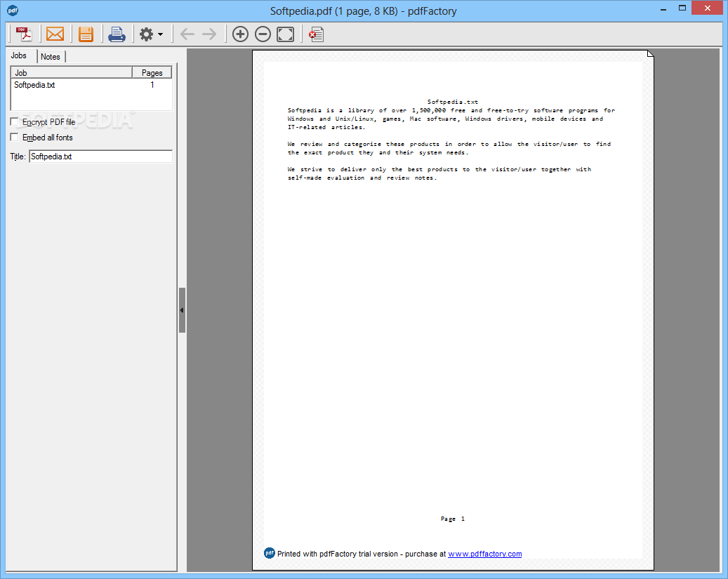Switch to the Notes tab

point(50,57)
